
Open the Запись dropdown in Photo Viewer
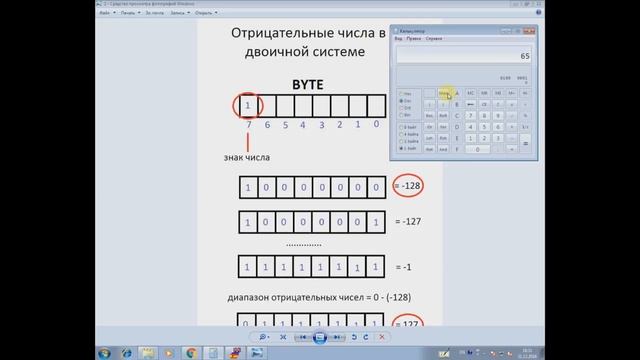point(180,13)
